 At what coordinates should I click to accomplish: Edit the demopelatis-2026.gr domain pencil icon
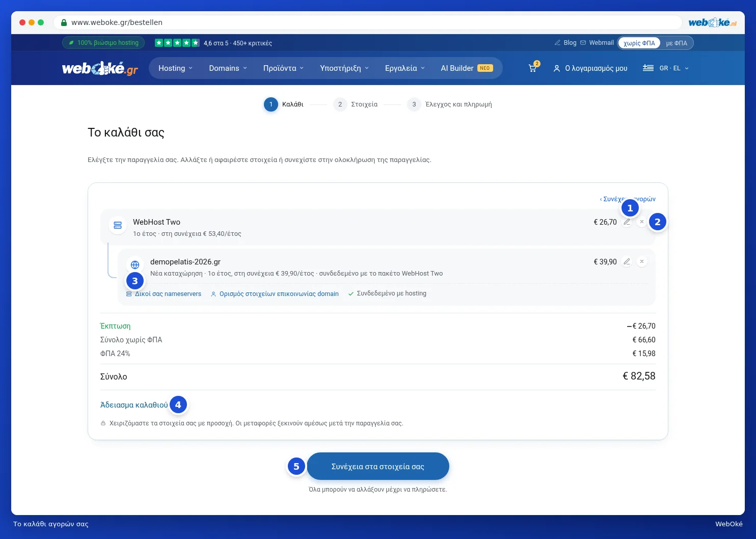627,262
